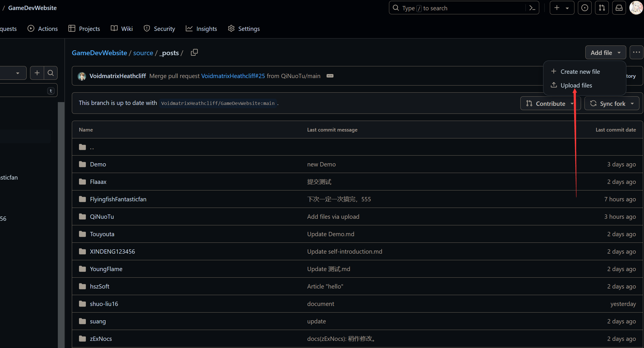Open the hszSoft folder
This screenshot has height=348, width=644.
click(x=100, y=287)
